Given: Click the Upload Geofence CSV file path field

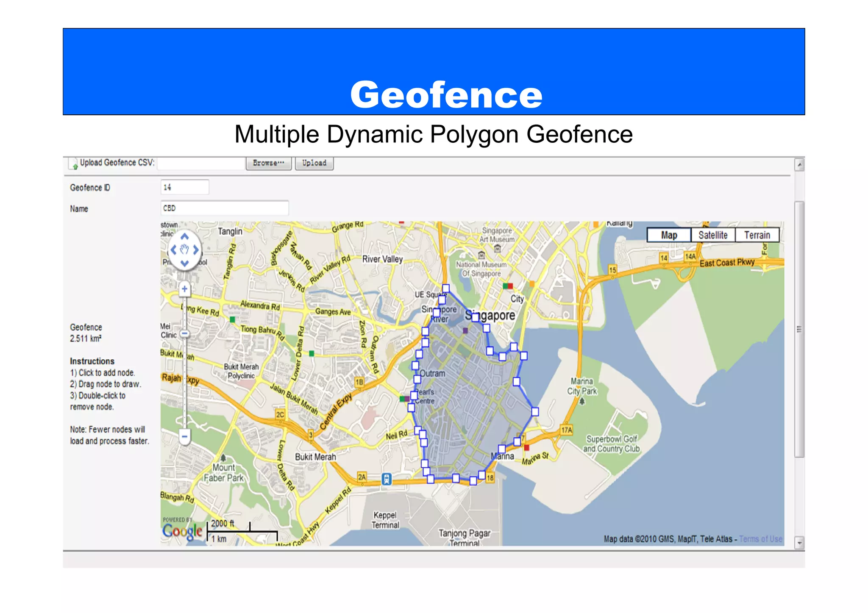Looking at the screenshot, I should pos(201,163).
